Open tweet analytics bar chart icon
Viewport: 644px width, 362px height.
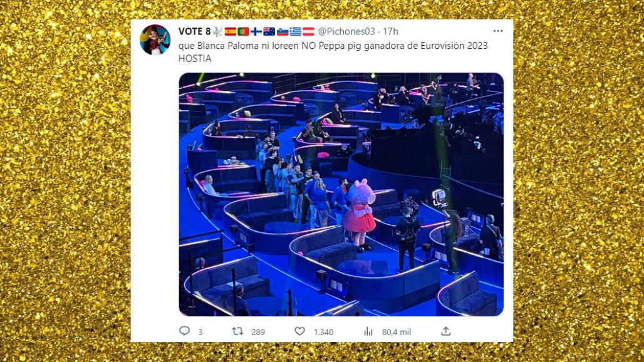[368, 331]
